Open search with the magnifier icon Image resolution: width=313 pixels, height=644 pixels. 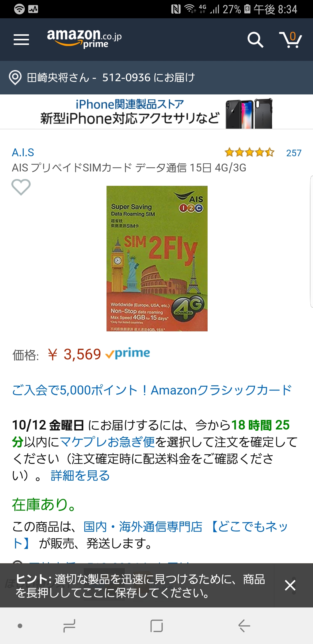[255, 40]
